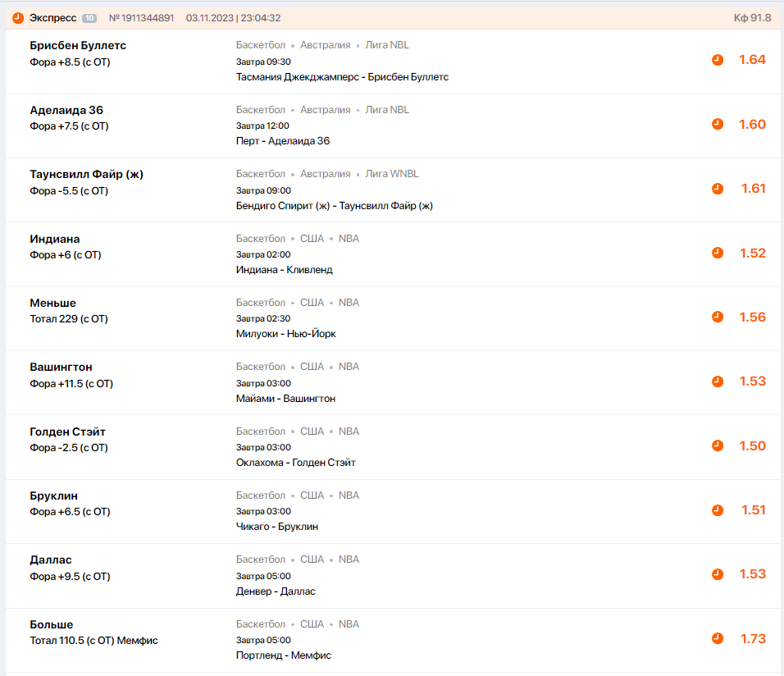The width and height of the screenshot is (784, 676).
Task: Click the Тотал 229 (с ОТ) market
Action: 69,319
